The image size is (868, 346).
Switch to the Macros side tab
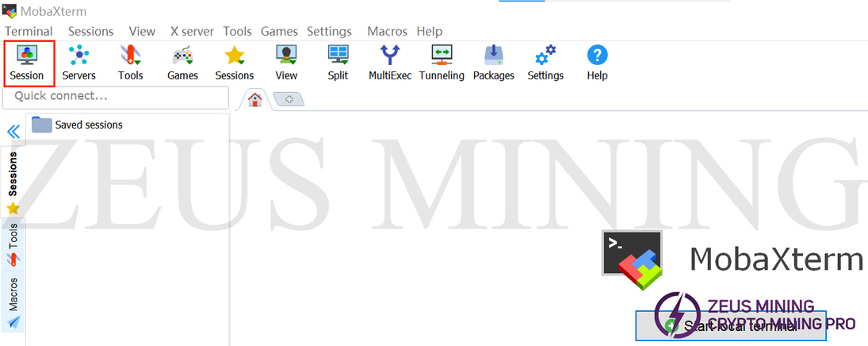[x=13, y=302]
